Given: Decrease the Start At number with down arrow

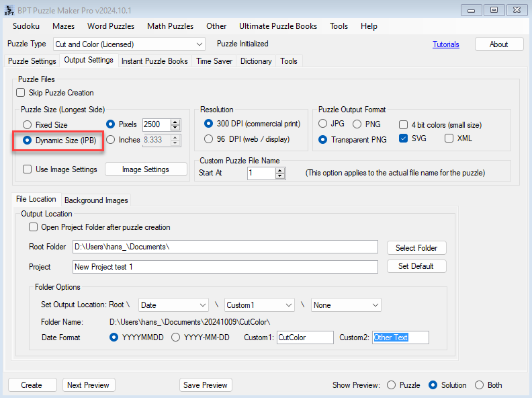Looking at the screenshot, I should click(x=281, y=176).
